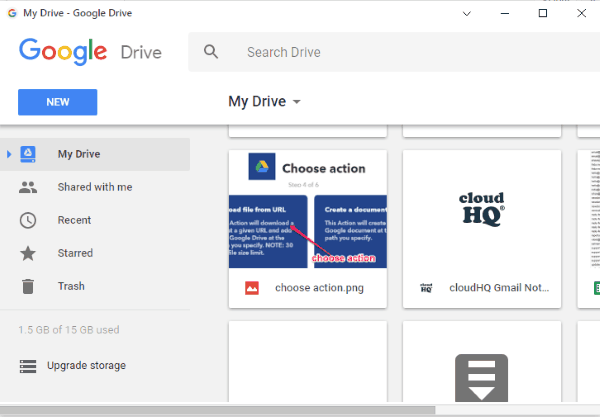Click the cloudHQ file type icon
Image resolution: width=600 pixels, height=417 pixels.
coord(427,288)
